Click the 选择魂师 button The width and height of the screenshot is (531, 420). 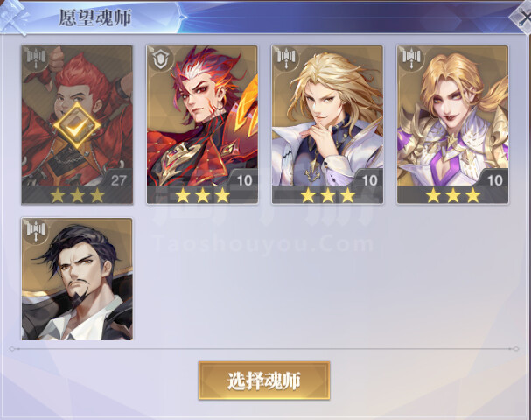tap(264, 381)
